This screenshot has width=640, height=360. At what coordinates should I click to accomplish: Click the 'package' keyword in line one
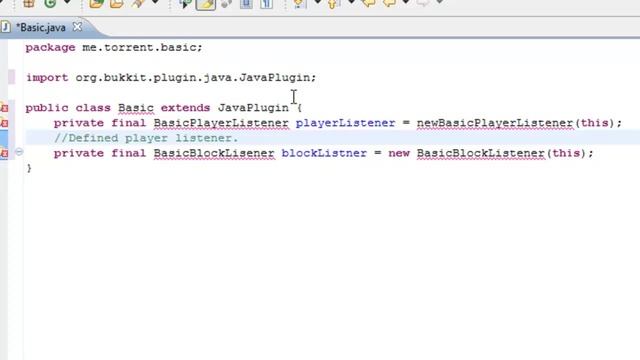pos(50,48)
